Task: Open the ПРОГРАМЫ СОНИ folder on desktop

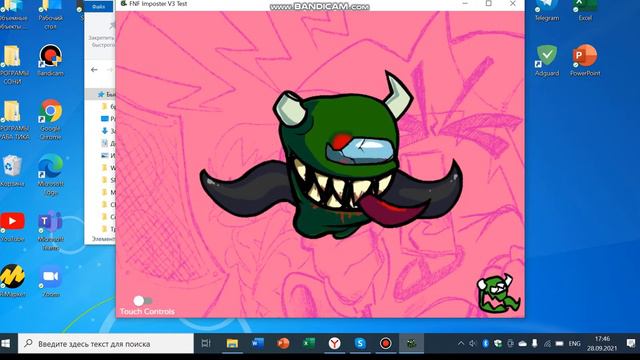Action: [13, 64]
